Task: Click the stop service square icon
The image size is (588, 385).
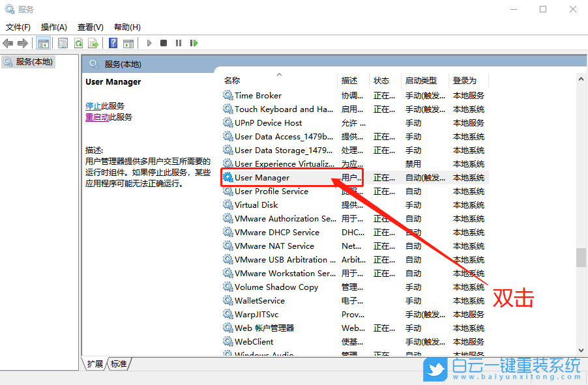Action: pos(164,43)
